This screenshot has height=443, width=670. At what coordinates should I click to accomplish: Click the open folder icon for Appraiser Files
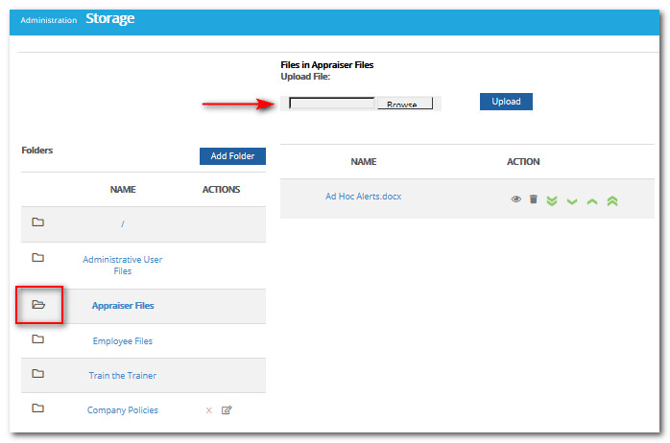click(x=38, y=305)
